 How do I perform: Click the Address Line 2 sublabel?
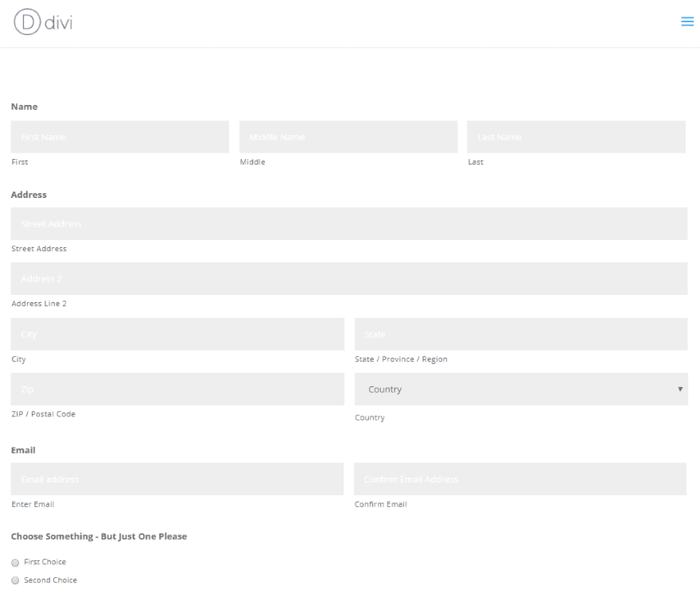[39, 304]
